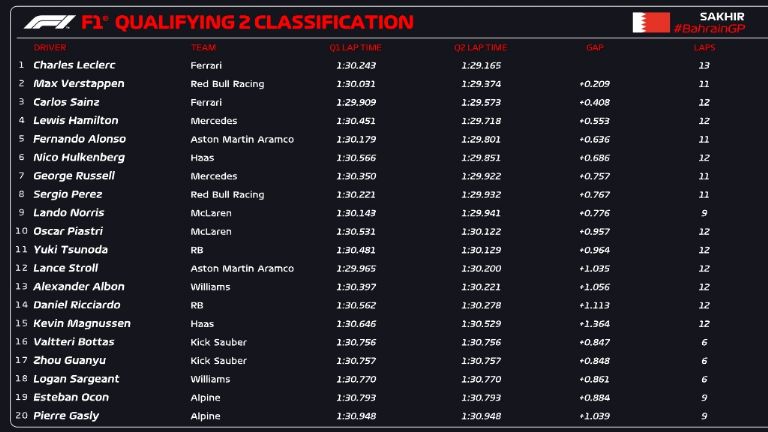Click the #BahrainGP hashtag

(x=708, y=28)
